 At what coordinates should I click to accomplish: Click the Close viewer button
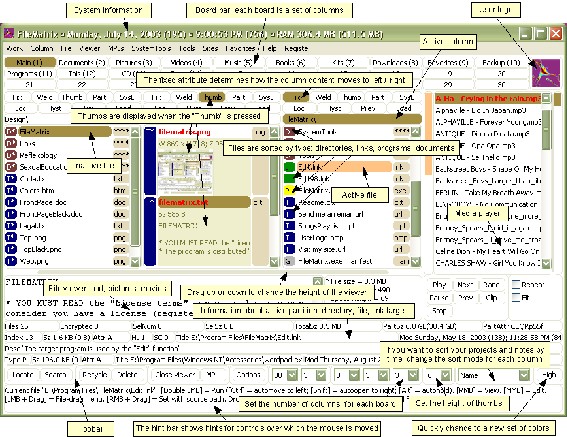point(175,375)
